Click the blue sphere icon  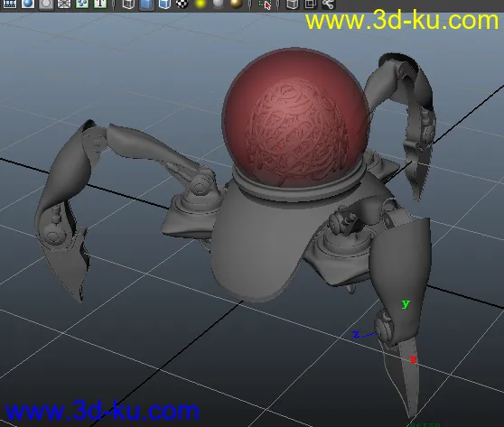pyautogui.click(x=28, y=4)
